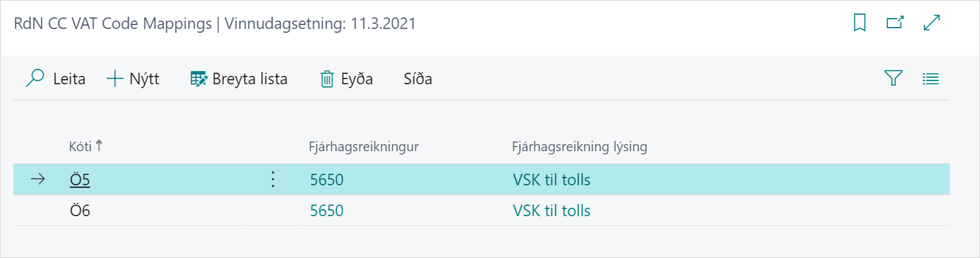
Task: Click the Eyða trash can icon
Action: pyautogui.click(x=327, y=79)
